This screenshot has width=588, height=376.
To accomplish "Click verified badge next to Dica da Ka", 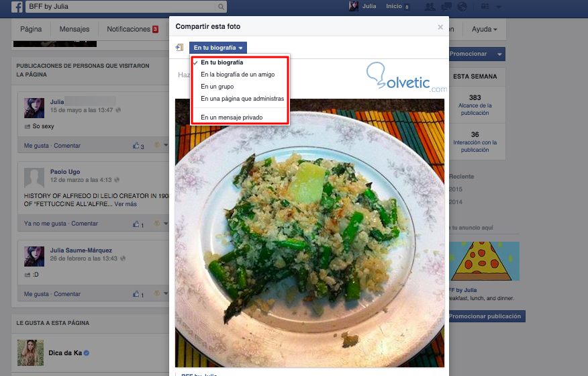I will click(x=86, y=352).
